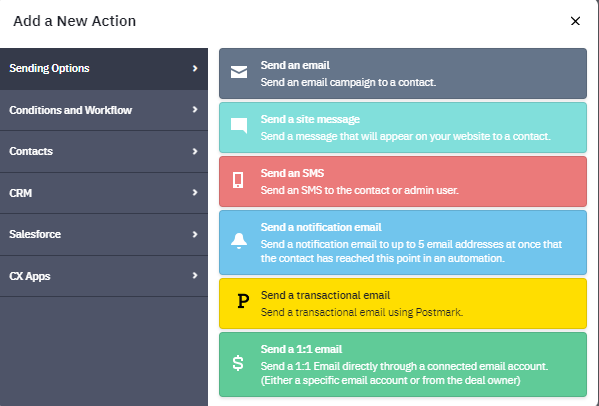This screenshot has width=599, height=406.
Task: Select the Send an SMS action
Action: 403,181
